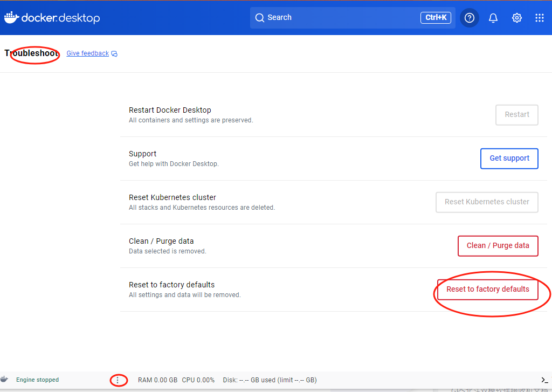Click the Support row title
Image resolution: width=552 pixels, height=392 pixels.
coord(142,154)
